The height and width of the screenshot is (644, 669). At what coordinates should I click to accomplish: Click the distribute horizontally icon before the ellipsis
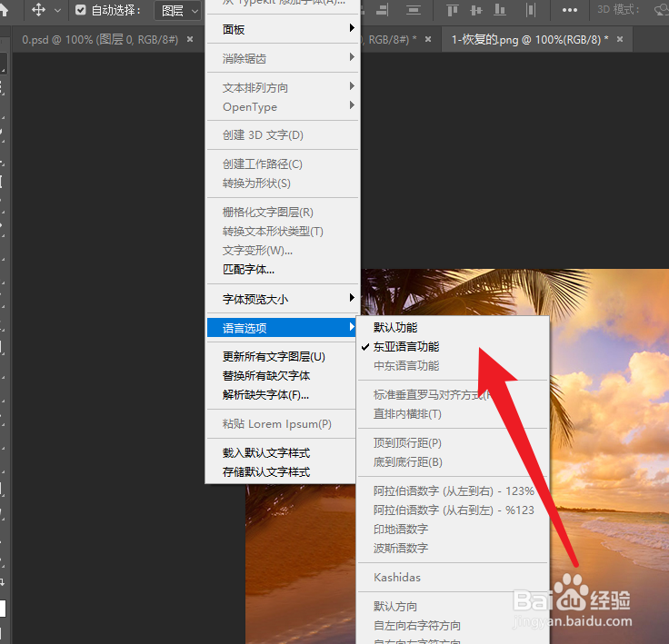point(531,10)
